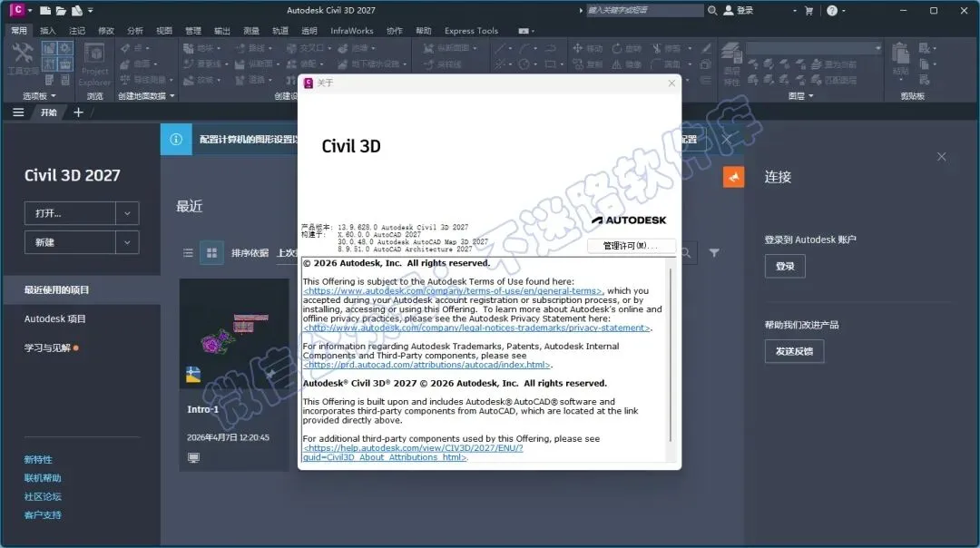The width and height of the screenshot is (980, 548).
Task: Click the 粘贴 Paste clipboard icon
Action: [x=901, y=54]
